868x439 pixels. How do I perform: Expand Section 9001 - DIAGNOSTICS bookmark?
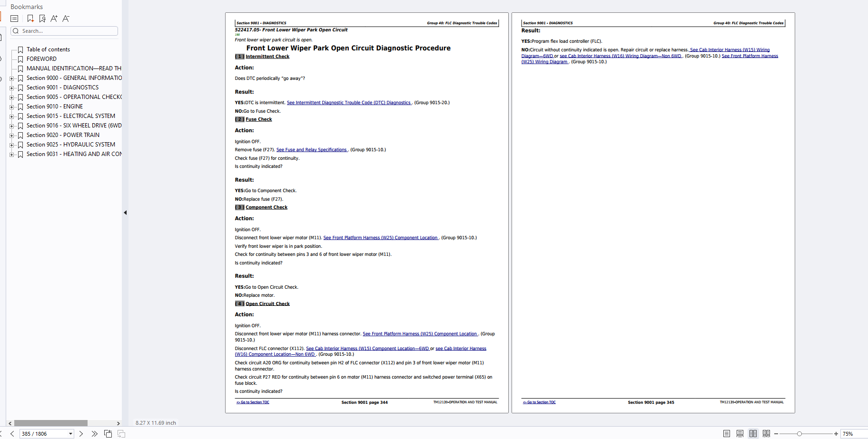(x=12, y=88)
